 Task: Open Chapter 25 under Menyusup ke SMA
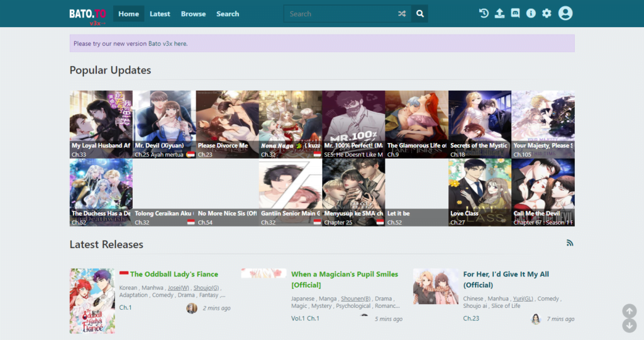click(338, 222)
